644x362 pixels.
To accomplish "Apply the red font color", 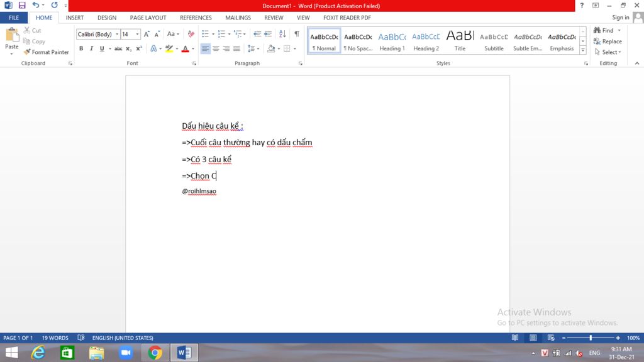I will (x=186, y=48).
